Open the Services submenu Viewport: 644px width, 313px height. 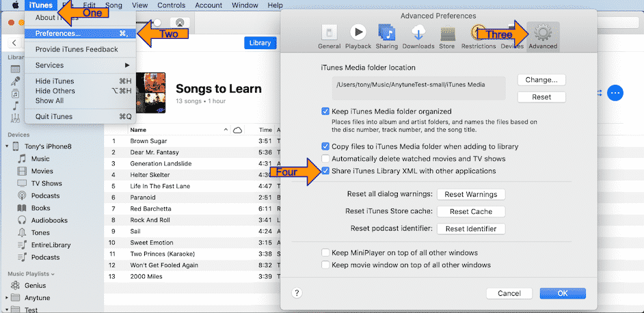coord(80,66)
